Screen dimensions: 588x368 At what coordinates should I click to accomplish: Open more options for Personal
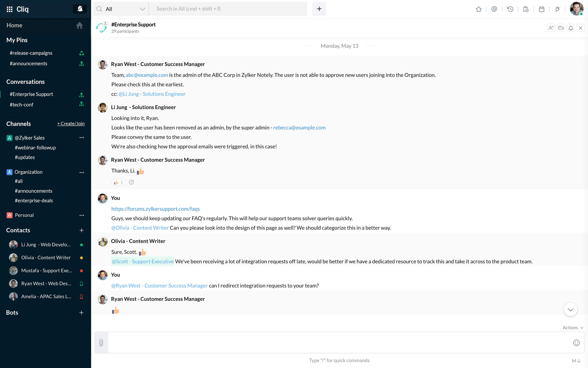[82, 215]
